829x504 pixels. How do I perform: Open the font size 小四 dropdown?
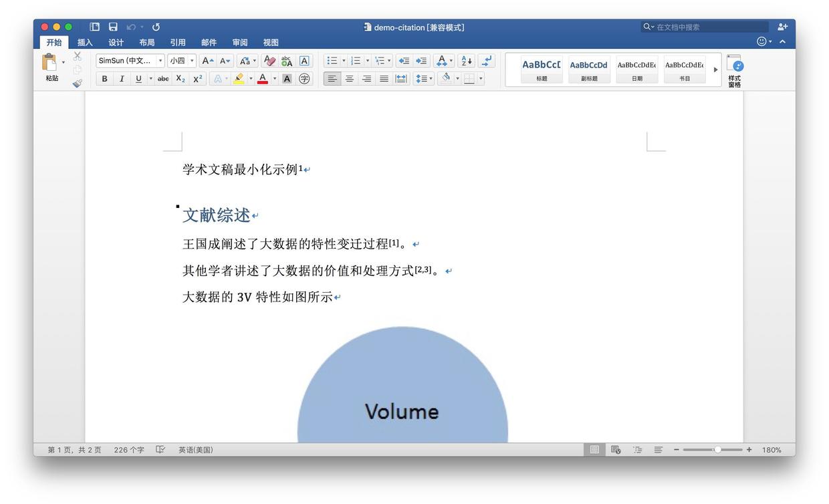pyautogui.click(x=192, y=61)
